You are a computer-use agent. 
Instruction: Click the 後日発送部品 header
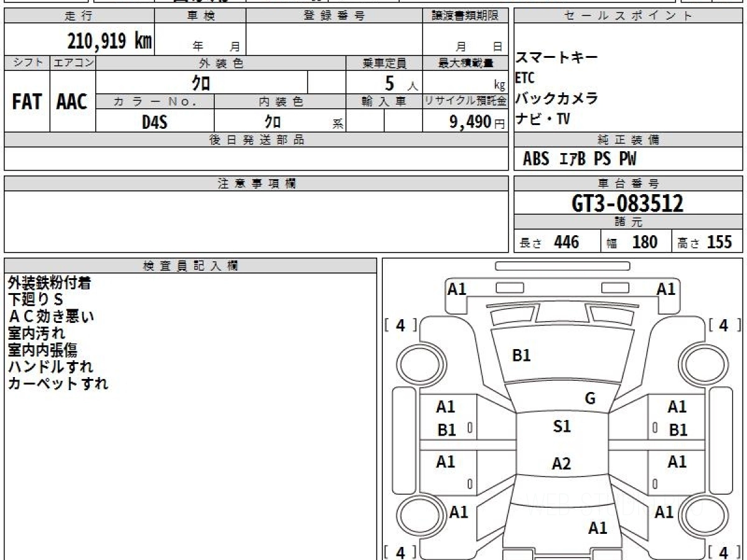coord(256,140)
